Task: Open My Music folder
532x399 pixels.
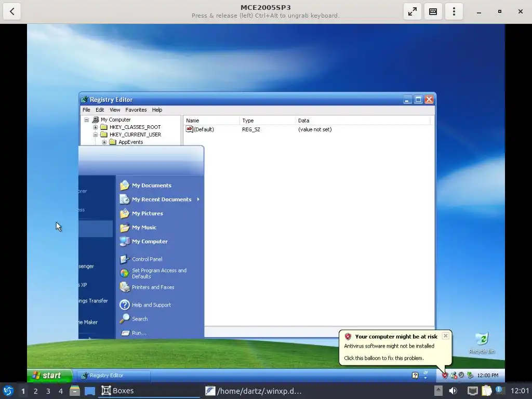Action: pyautogui.click(x=138, y=228)
